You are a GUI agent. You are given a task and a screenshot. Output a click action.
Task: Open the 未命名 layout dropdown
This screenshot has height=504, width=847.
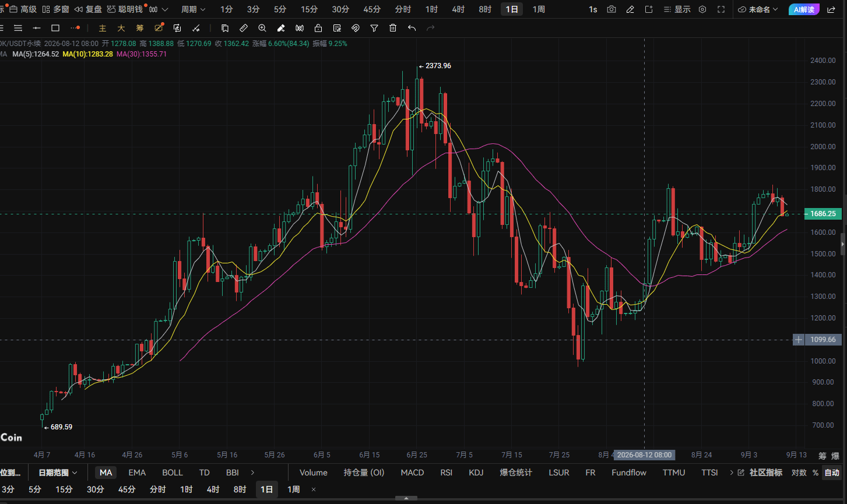758,9
